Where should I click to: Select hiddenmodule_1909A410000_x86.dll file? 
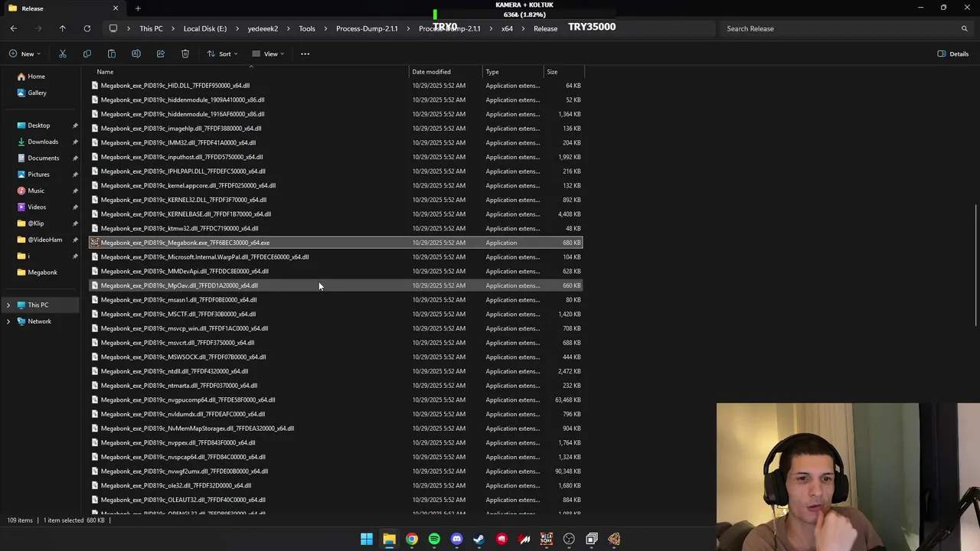tap(336, 99)
